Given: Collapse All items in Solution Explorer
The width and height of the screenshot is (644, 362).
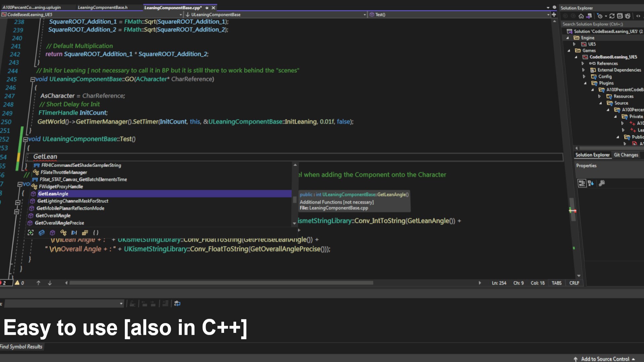Looking at the screenshot, I should [620, 16].
